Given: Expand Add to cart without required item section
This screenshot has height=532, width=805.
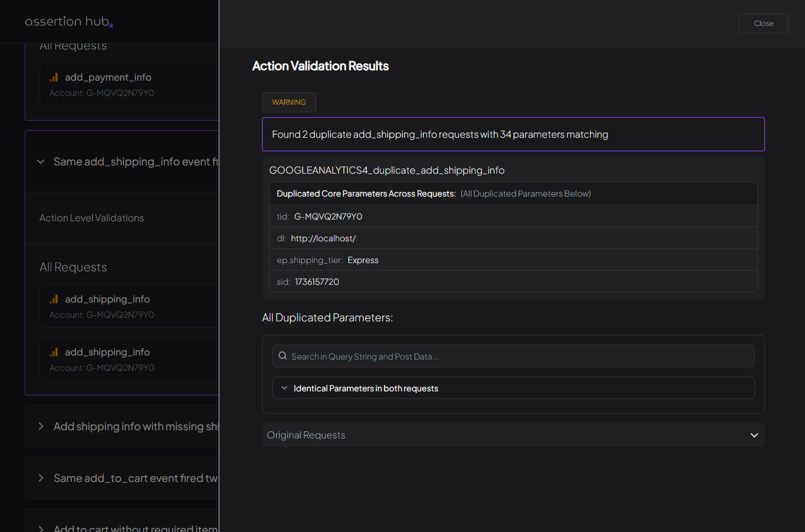Looking at the screenshot, I should [41, 528].
